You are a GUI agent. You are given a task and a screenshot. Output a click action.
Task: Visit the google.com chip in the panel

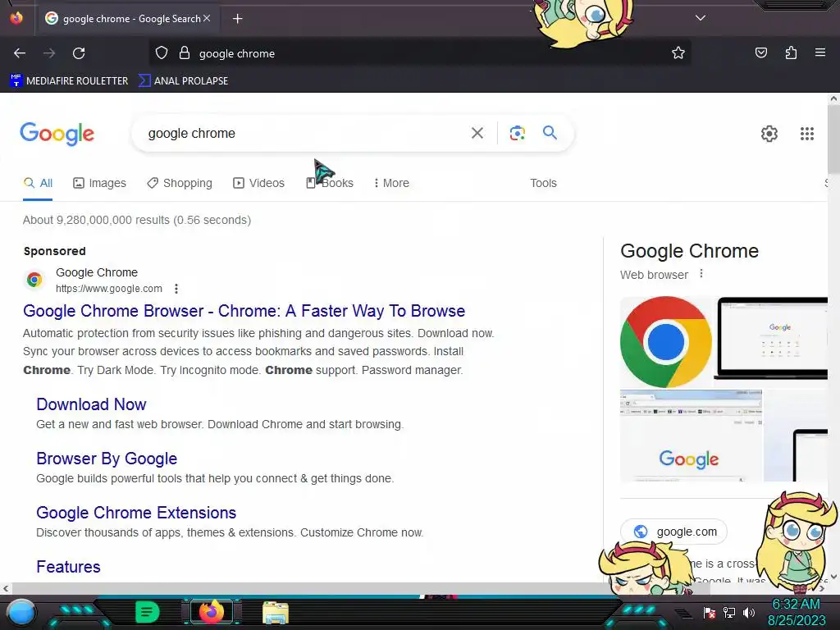pos(673,532)
